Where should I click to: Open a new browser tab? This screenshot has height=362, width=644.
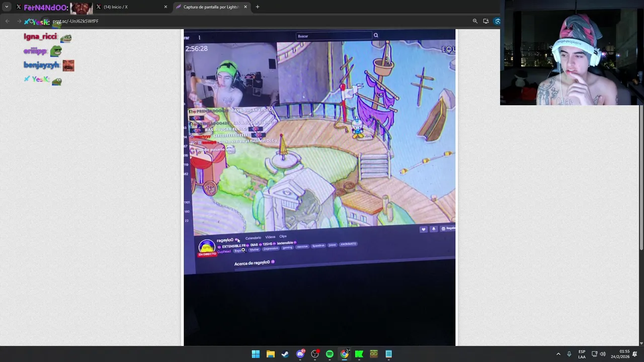(x=258, y=7)
